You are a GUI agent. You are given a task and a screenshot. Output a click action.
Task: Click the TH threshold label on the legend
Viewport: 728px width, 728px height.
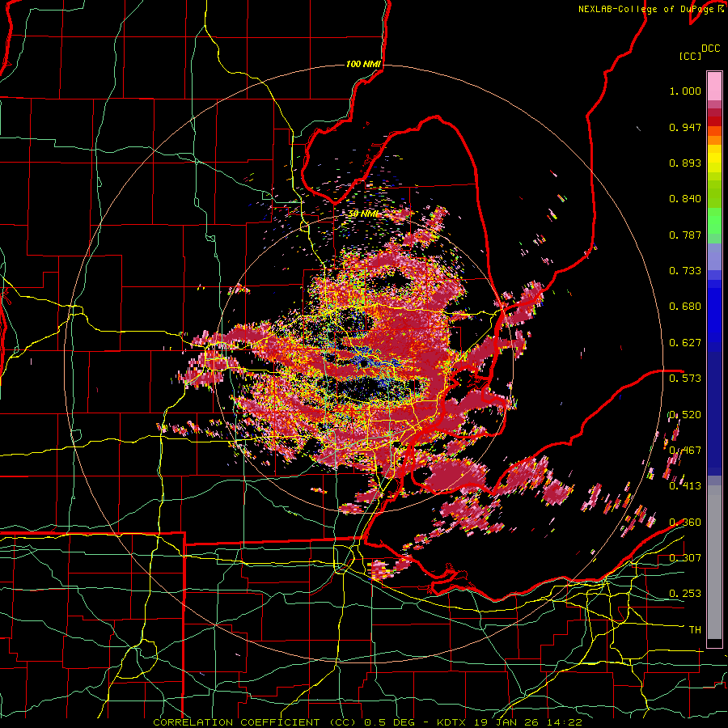coord(695,630)
